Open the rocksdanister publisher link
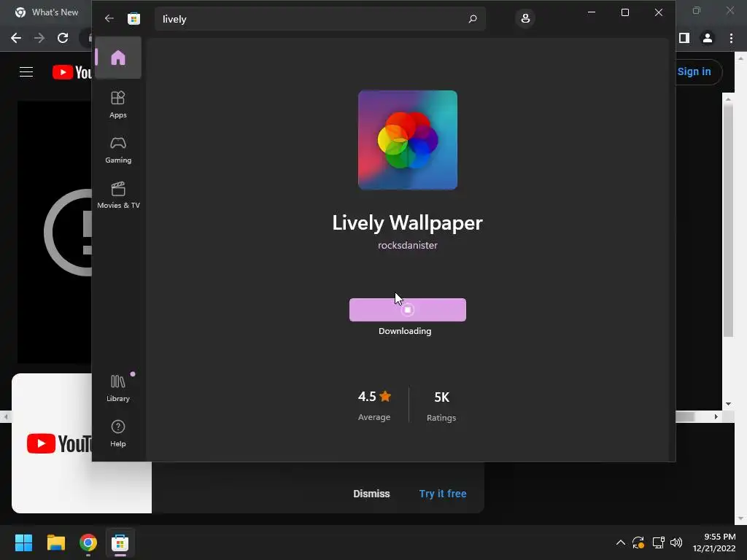 click(x=407, y=245)
